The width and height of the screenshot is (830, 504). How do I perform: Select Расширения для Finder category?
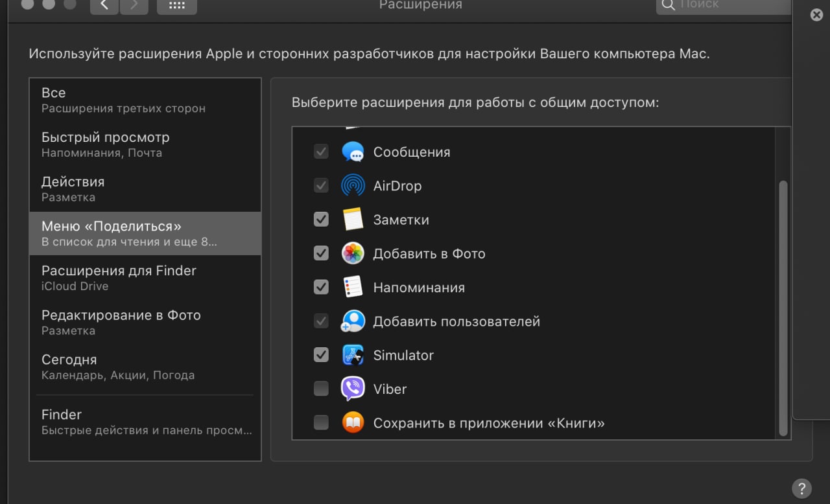pyautogui.click(x=145, y=278)
